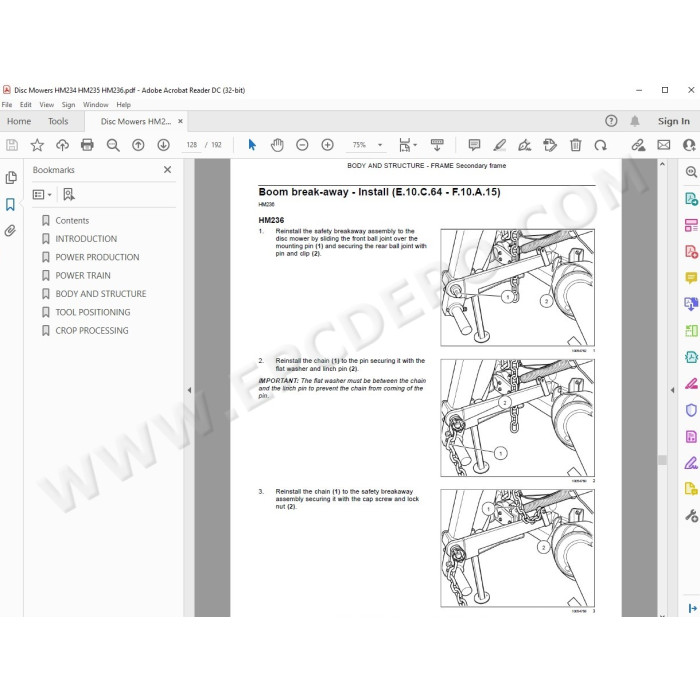Open Create PDF tool in right pane

click(691, 251)
